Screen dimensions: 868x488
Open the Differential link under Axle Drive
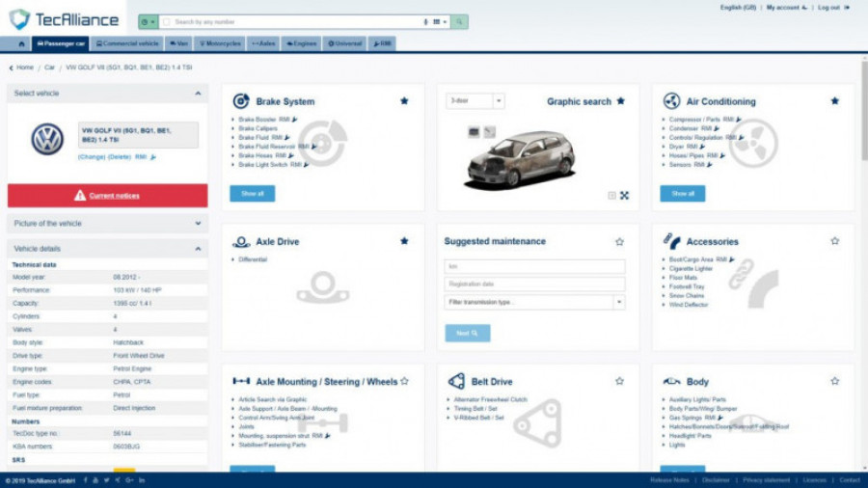[253, 259]
